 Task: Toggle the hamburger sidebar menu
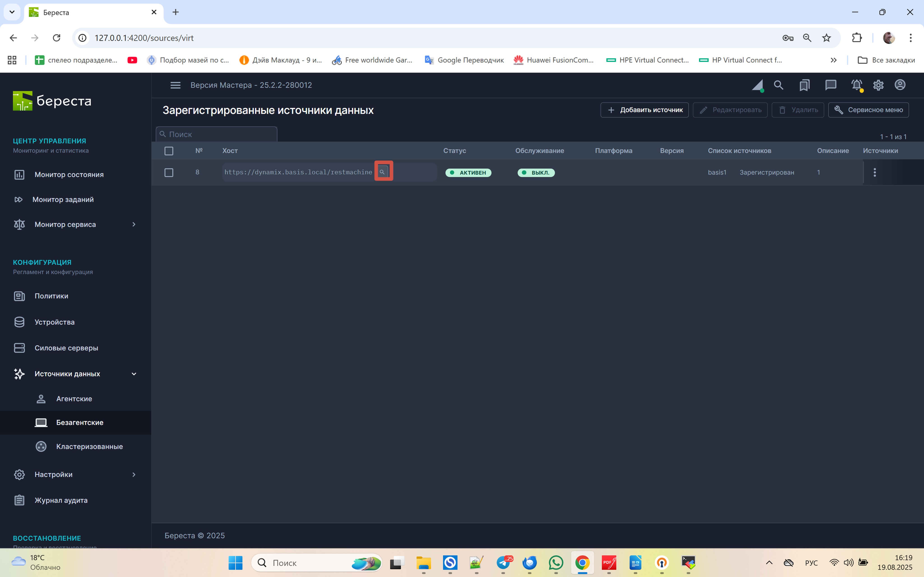pyautogui.click(x=175, y=85)
